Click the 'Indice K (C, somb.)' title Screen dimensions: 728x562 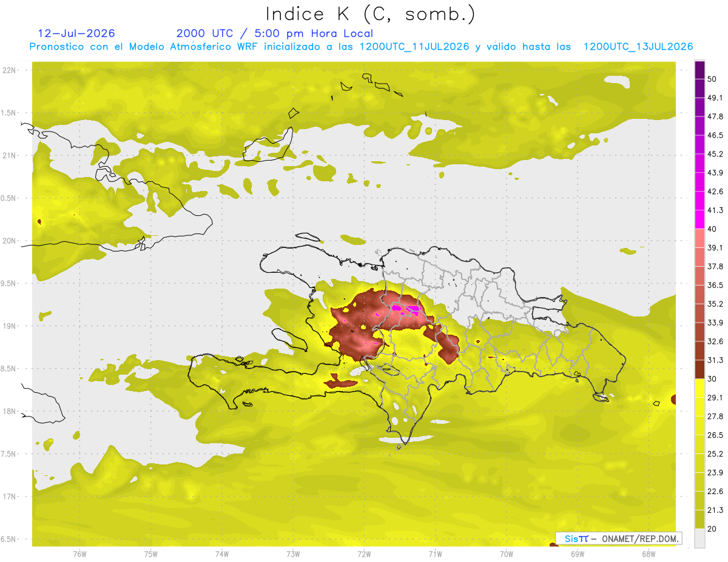click(x=370, y=14)
